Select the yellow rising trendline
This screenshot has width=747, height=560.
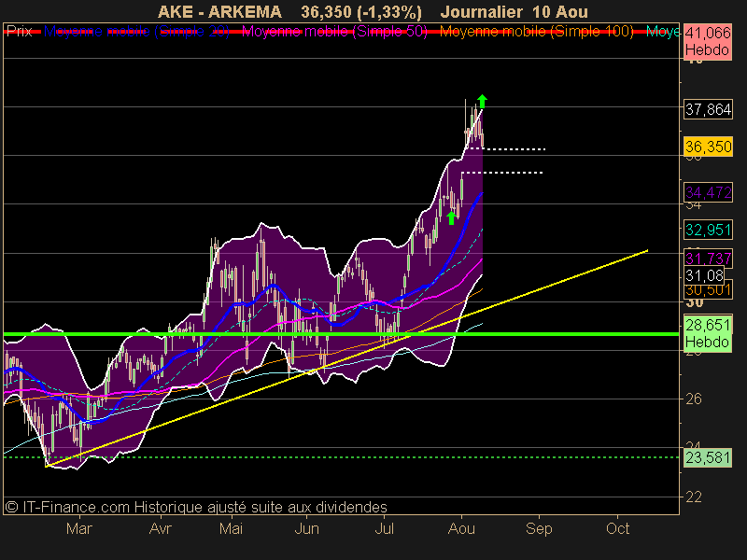(346, 358)
